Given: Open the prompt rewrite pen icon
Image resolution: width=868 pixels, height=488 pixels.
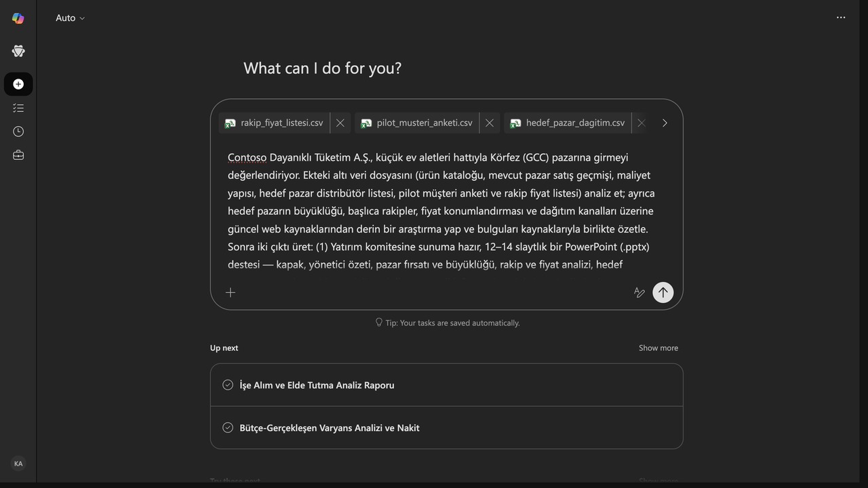Looking at the screenshot, I should click(639, 292).
